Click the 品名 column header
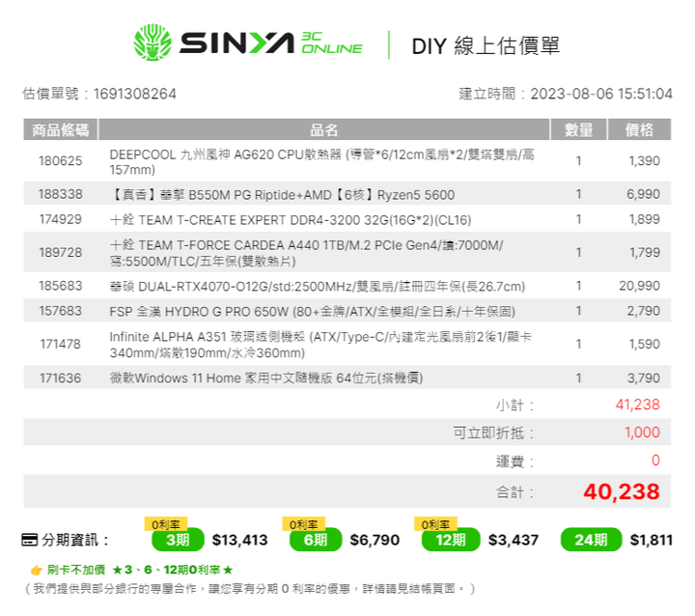Image resolution: width=695 pixels, height=616 pixels. (x=324, y=130)
